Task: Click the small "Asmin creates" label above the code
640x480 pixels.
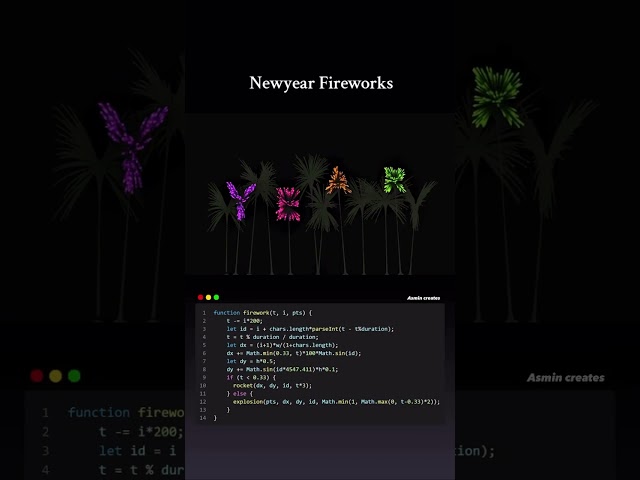Action: click(423, 298)
